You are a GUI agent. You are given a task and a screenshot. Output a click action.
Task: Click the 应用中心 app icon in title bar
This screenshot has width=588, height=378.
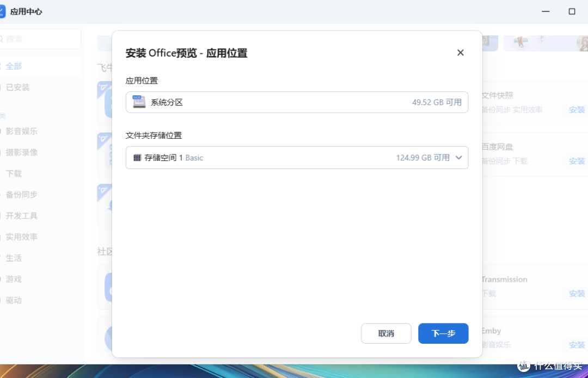coord(2,11)
